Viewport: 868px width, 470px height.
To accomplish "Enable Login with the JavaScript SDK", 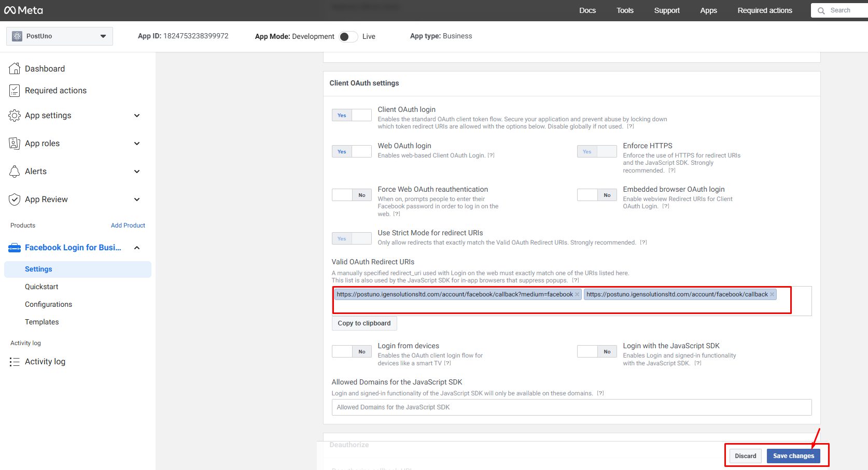I will pyautogui.click(x=597, y=352).
